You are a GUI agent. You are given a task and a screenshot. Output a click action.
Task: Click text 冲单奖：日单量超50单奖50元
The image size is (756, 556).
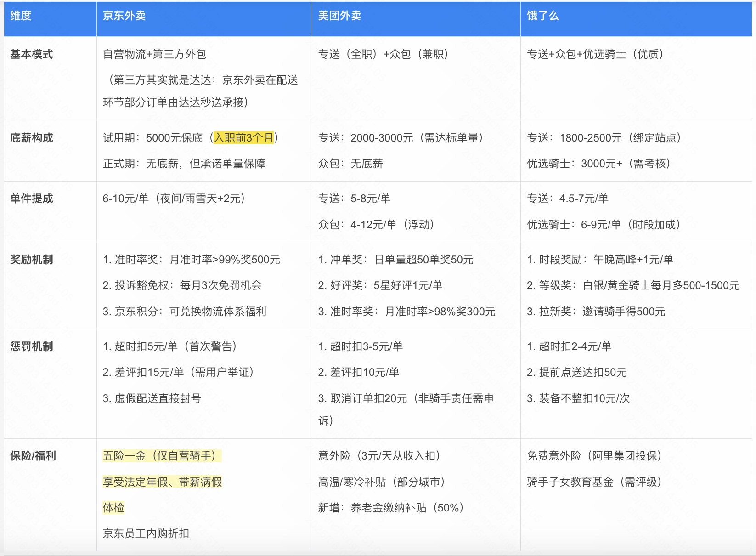401,260
